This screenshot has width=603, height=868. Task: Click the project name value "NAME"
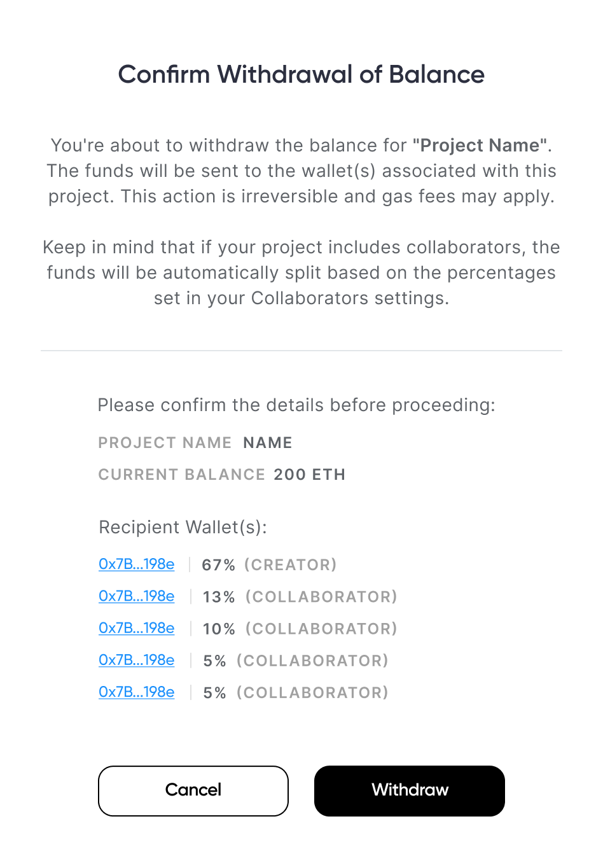pos(268,443)
